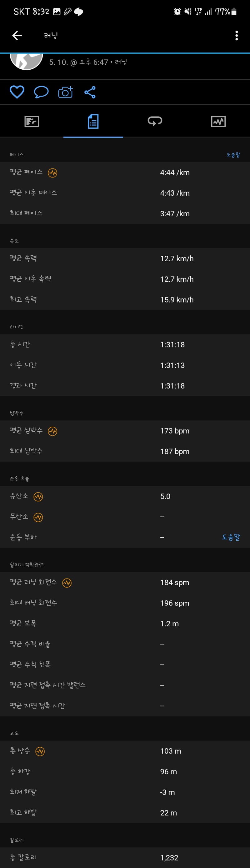The height and width of the screenshot is (868, 250).
Task: Tap the chart icon beside 평균 페이스
Action: pos(52,173)
